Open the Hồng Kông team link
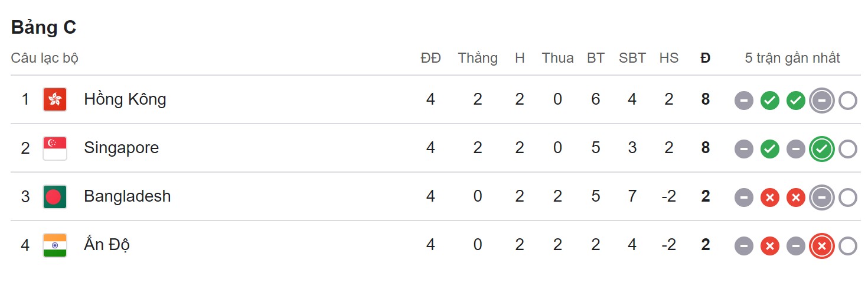This screenshot has width=868, height=285. click(125, 99)
